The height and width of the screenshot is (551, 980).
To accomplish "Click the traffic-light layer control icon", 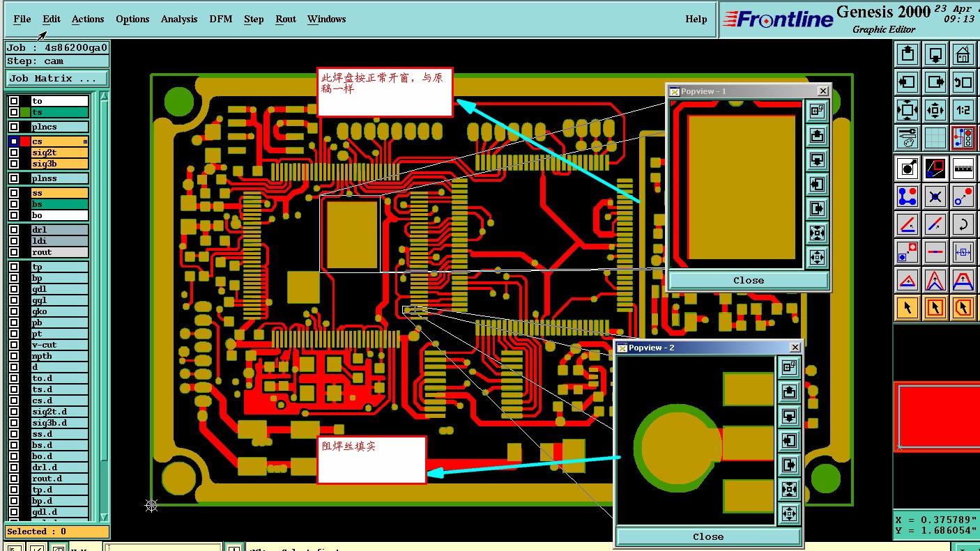I will [963, 137].
